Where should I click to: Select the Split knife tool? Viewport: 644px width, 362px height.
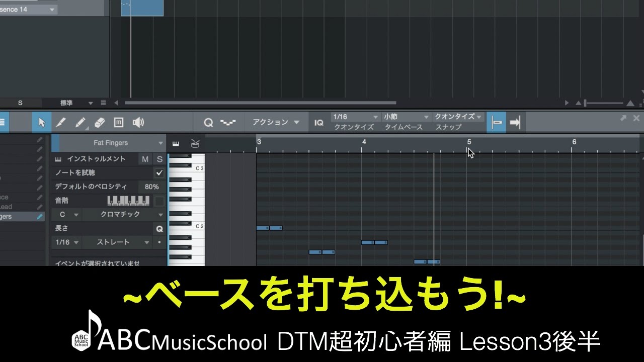click(x=61, y=122)
